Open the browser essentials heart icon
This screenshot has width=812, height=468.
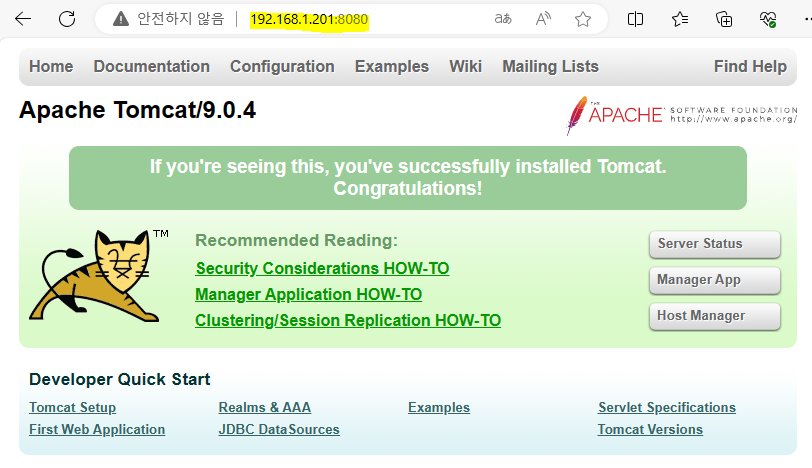coord(768,19)
